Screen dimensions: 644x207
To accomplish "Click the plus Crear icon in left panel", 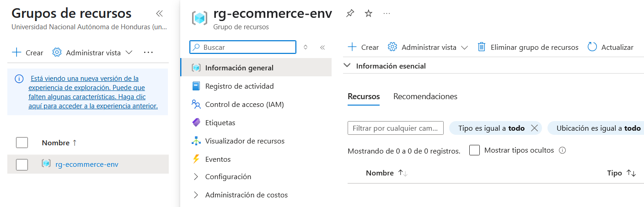I will coord(16,53).
